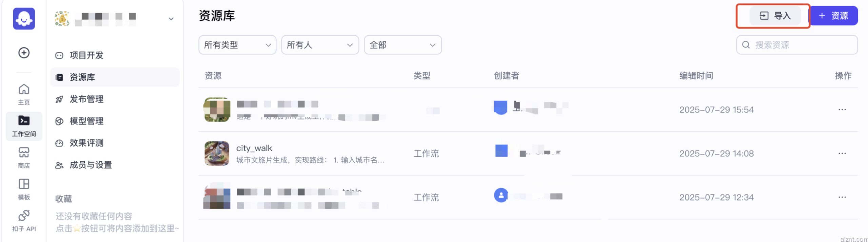Open the 所有类型 type filter dropdown

click(x=237, y=45)
